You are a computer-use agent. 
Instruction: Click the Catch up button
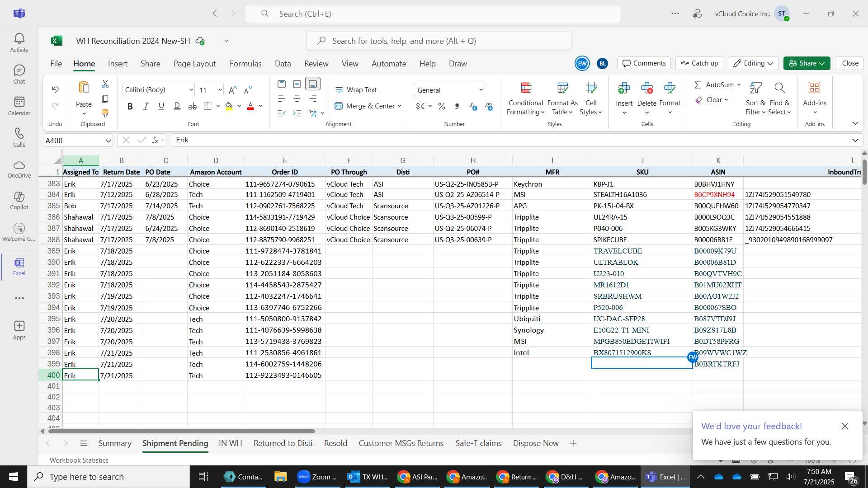point(699,63)
